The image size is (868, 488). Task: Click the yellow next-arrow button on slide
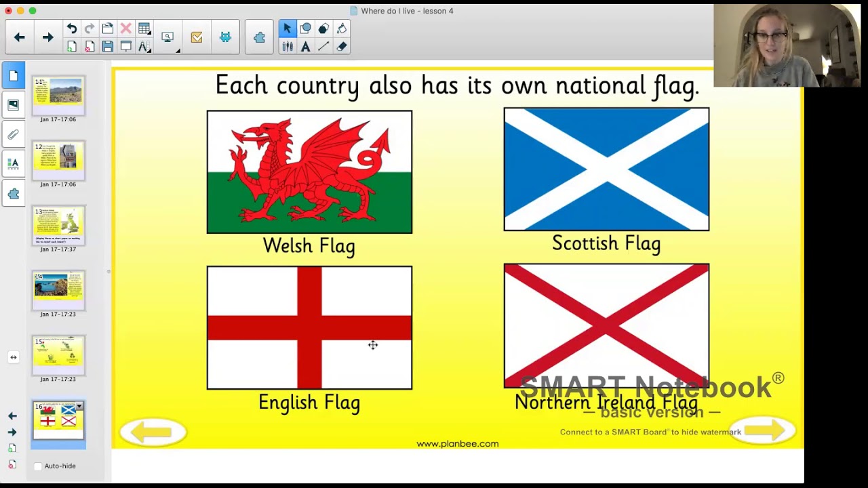[x=764, y=430]
